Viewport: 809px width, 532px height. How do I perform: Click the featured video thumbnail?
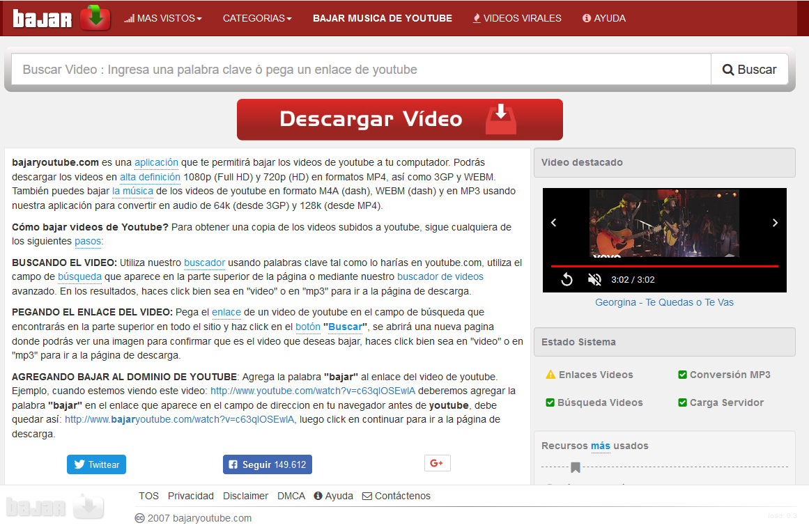pyautogui.click(x=665, y=224)
